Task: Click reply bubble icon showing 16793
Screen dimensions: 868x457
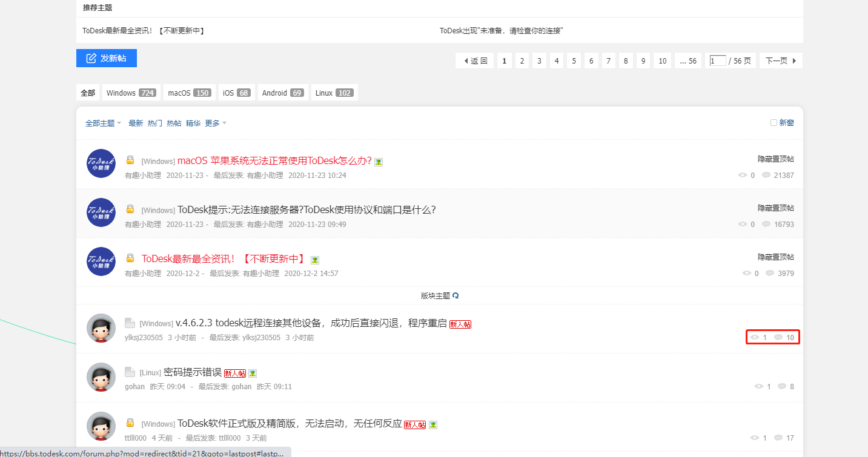Action: pos(766,224)
